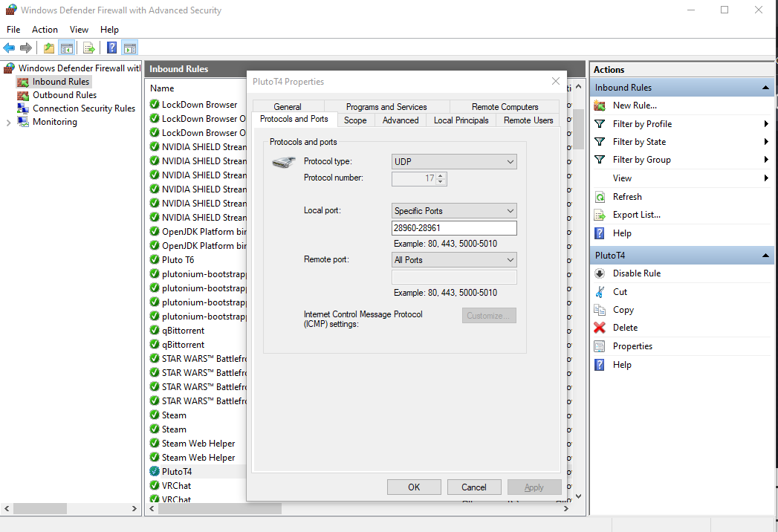Viewport: 778px width, 532px height.
Task: Open the Action menu
Action: (45, 30)
